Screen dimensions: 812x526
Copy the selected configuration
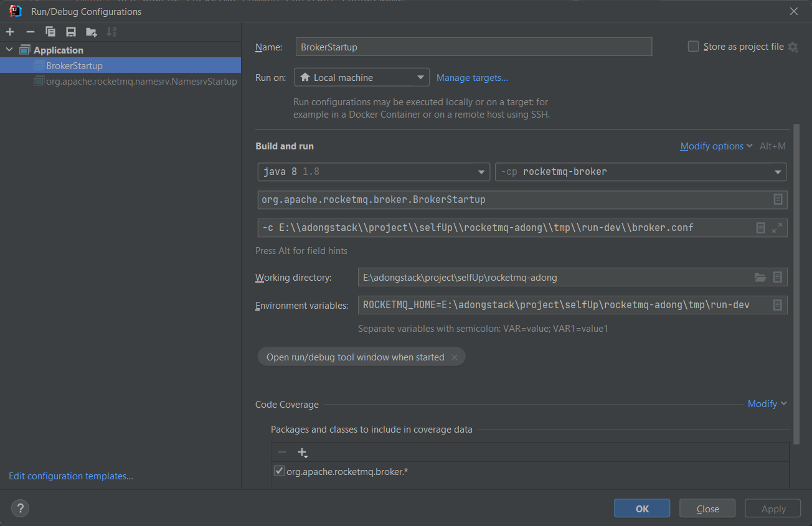(x=50, y=32)
